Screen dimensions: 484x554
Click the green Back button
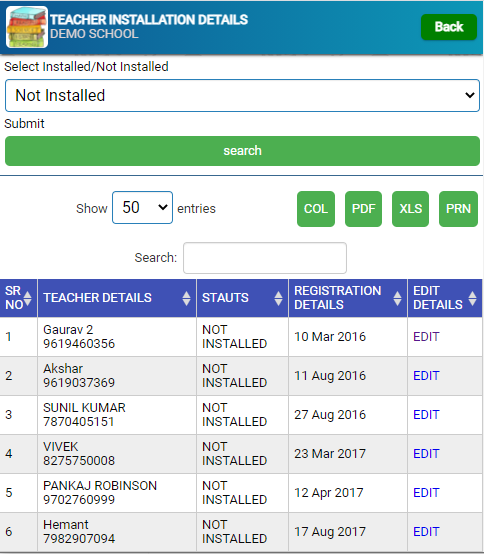(x=449, y=27)
